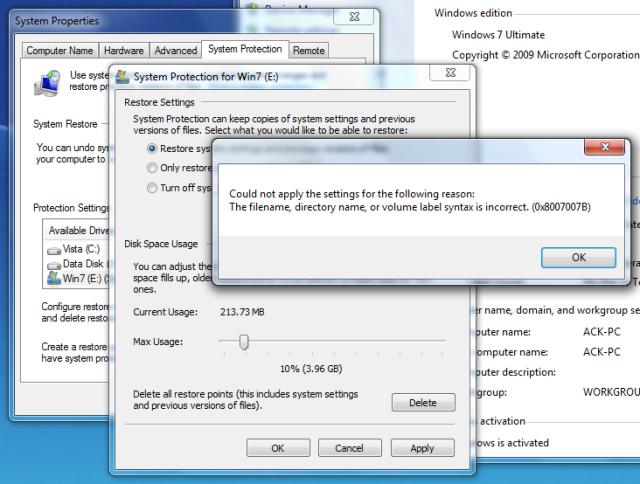Open the Hardware tab
This screenshot has width=640, height=484.
coord(124,51)
